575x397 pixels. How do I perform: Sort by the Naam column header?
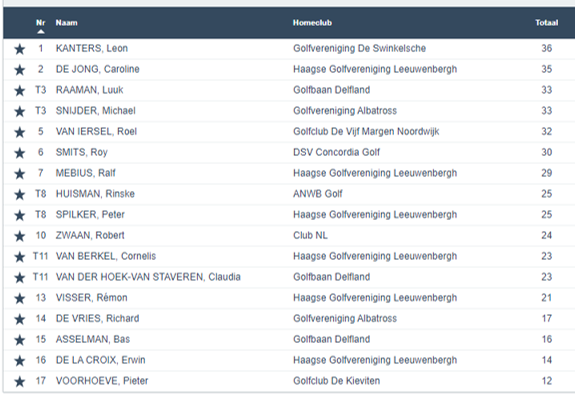pyautogui.click(x=66, y=23)
